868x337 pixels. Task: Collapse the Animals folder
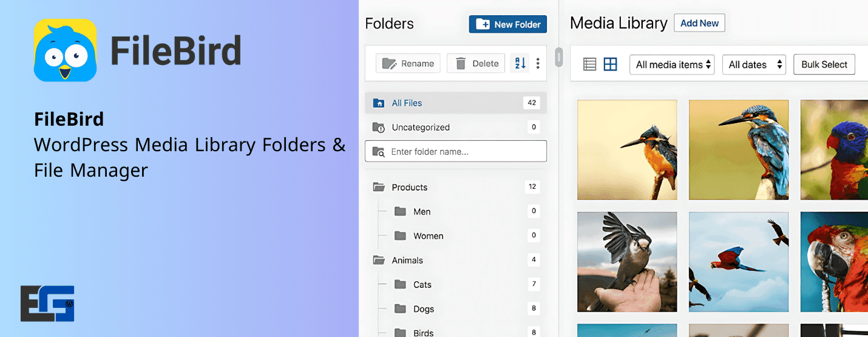click(379, 260)
